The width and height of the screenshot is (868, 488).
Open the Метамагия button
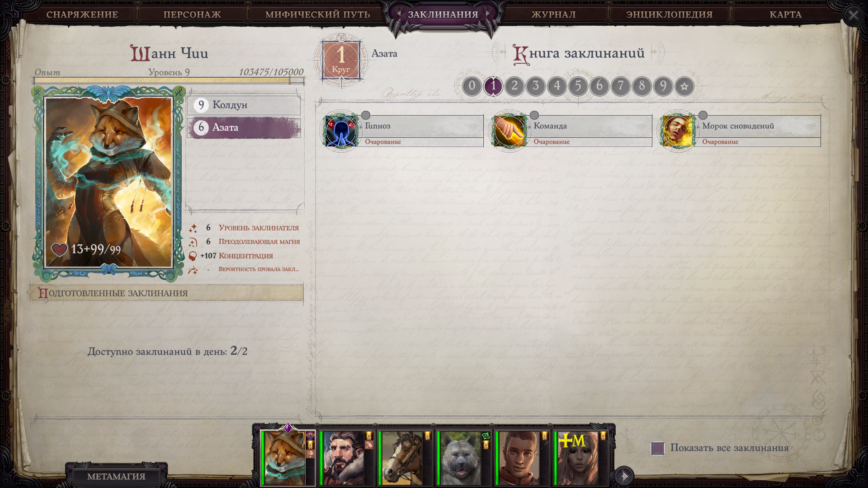(116, 476)
